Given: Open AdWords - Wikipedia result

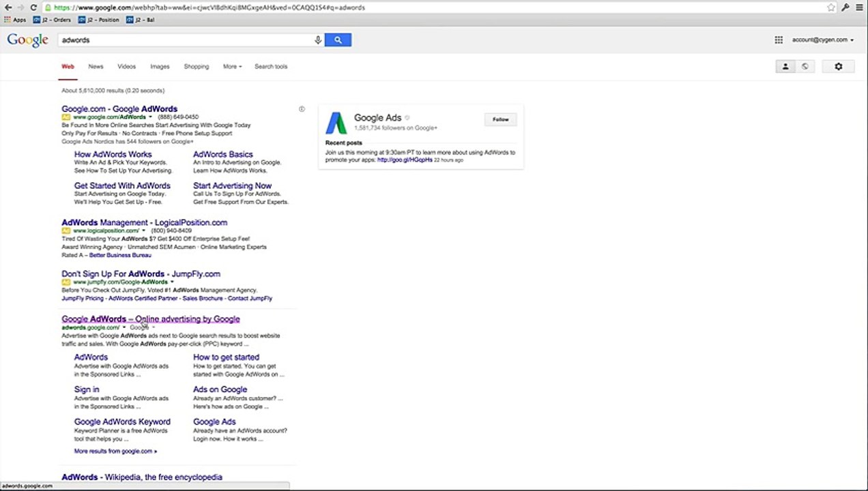Looking at the screenshot, I should coord(142,477).
